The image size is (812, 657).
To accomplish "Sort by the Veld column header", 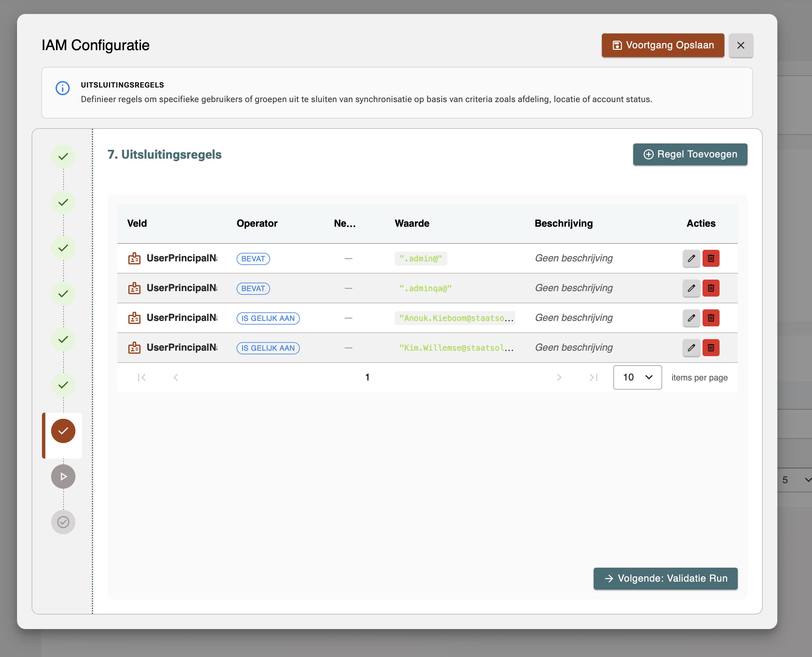I will coord(137,224).
